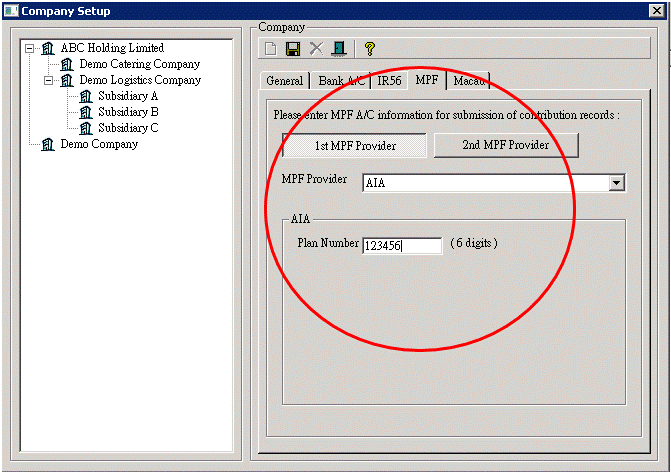Click Demo Logistics Company building icon
This screenshot has width=671, height=474.
(x=67, y=80)
